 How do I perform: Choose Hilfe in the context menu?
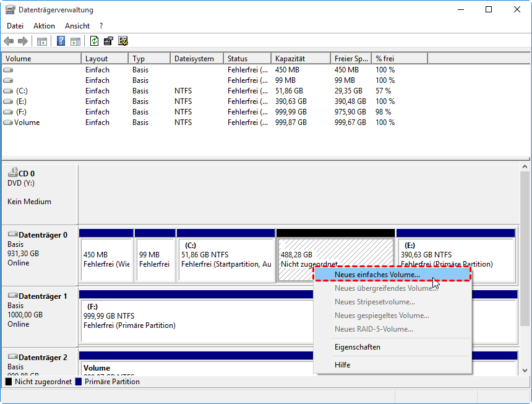(392, 365)
